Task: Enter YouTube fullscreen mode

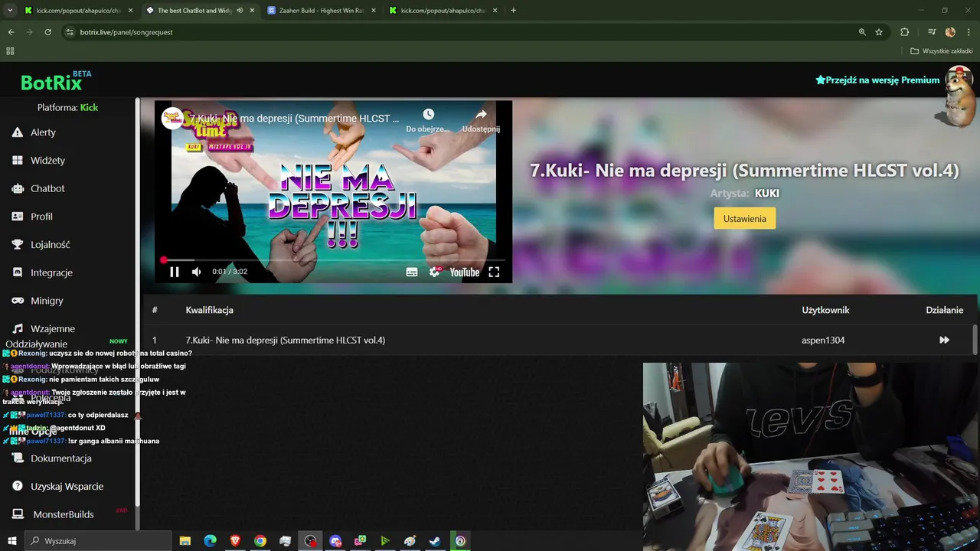Action: (x=494, y=272)
